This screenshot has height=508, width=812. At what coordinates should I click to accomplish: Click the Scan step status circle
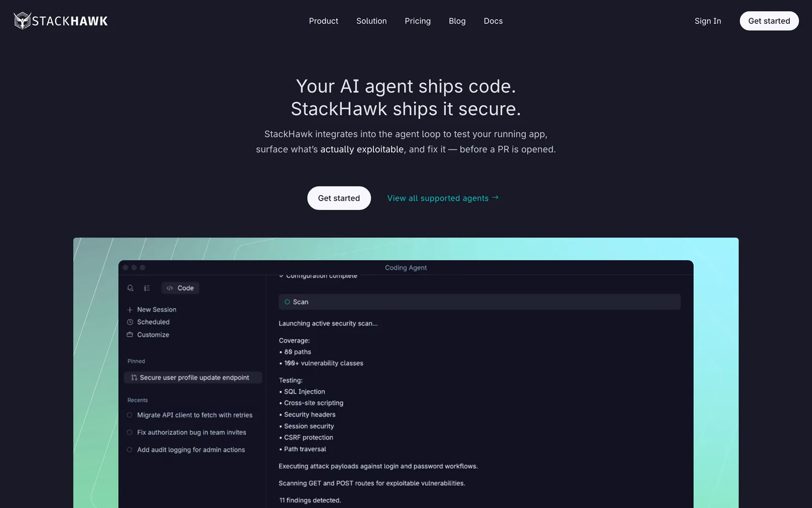point(287,302)
